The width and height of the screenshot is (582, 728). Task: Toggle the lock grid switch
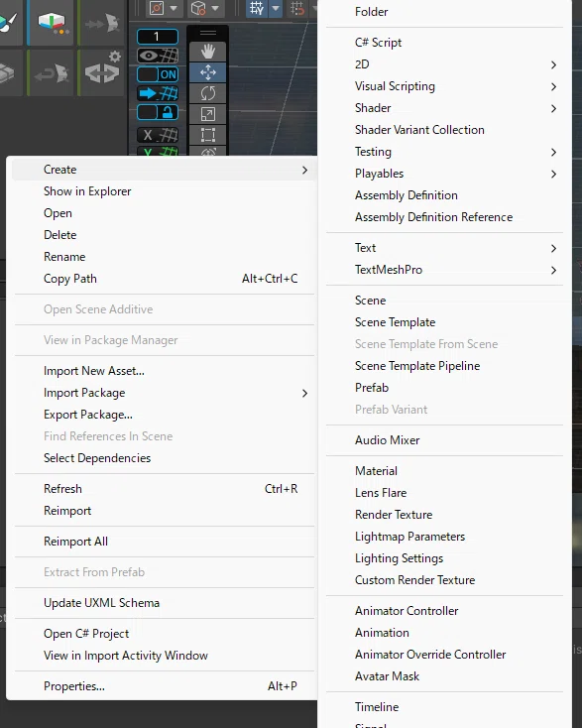point(158,112)
